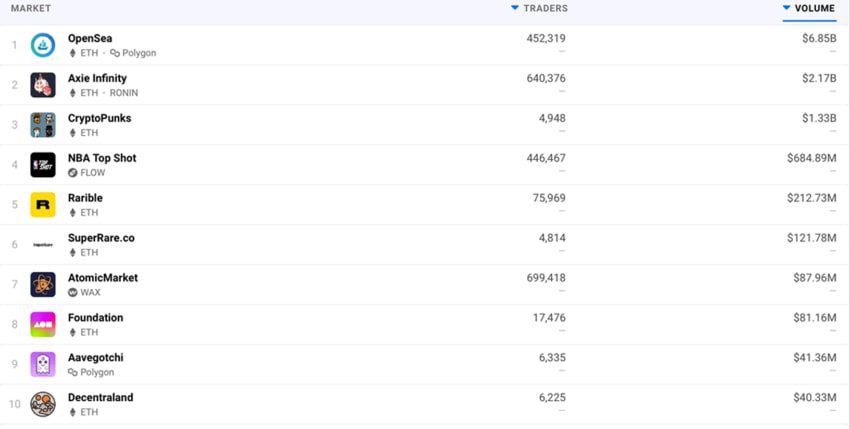
Task: Select the 4,814 traders value
Action: pyautogui.click(x=552, y=238)
